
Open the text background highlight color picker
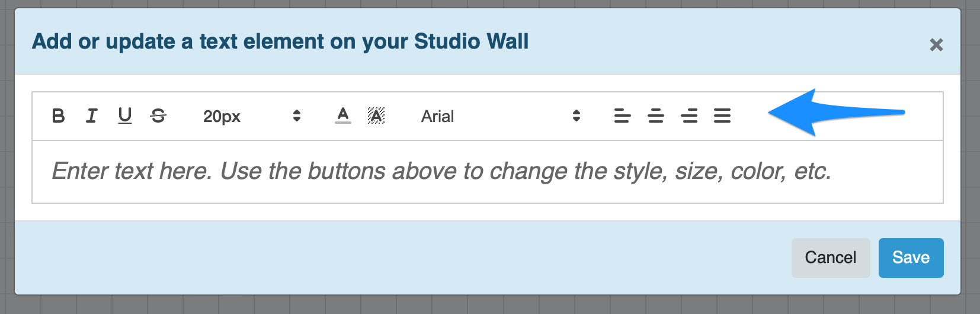tap(376, 116)
